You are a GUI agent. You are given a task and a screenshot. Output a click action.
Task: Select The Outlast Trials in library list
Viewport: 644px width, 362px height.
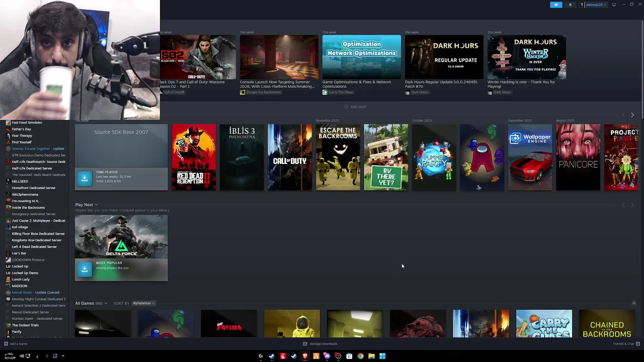tap(25, 325)
